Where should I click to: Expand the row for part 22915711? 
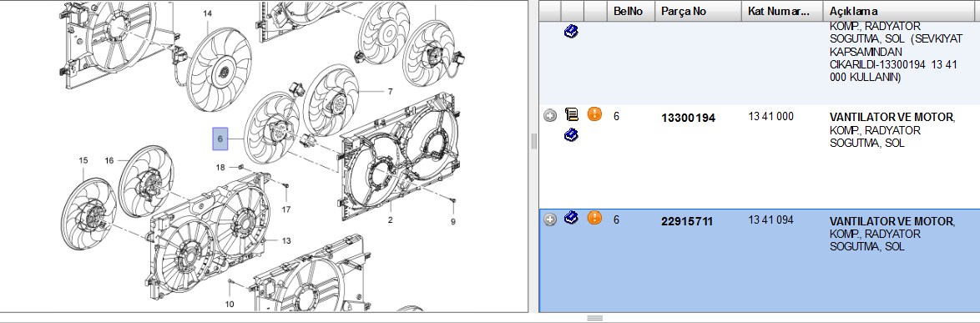[x=549, y=220]
